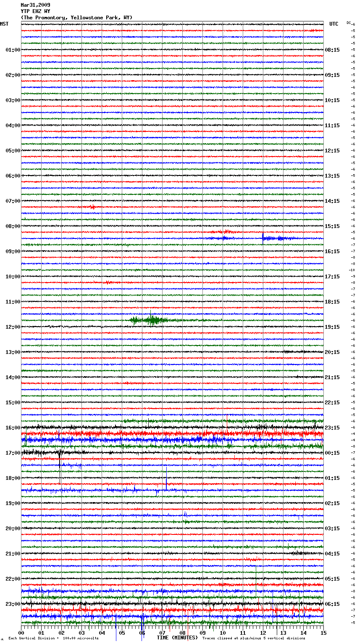Select the 03:00 MST row label
This screenshot has width=357, height=644.
tap(13, 100)
